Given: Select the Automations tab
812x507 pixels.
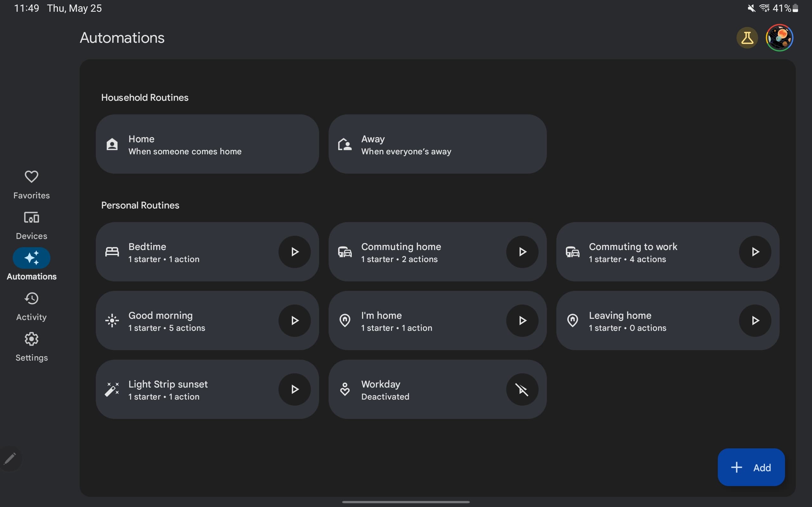Looking at the screenshot, I should pyautogui.click(x=31, y=264).
